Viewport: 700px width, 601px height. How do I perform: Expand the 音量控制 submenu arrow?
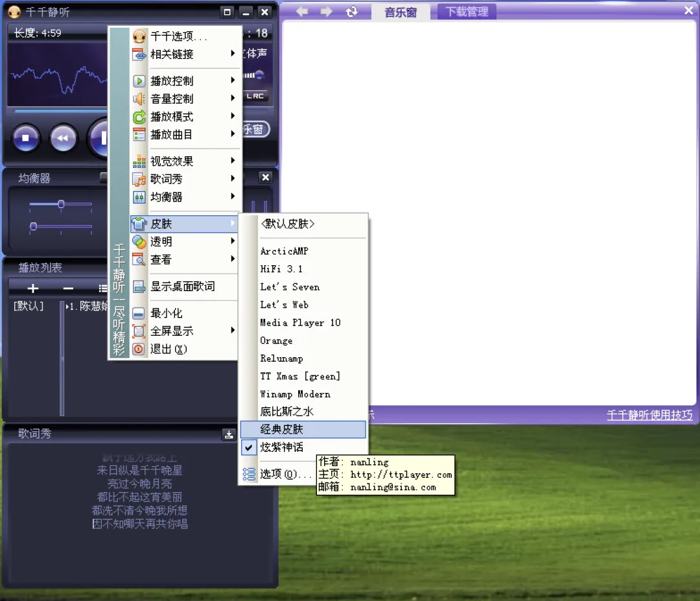[x=233, y=99]
